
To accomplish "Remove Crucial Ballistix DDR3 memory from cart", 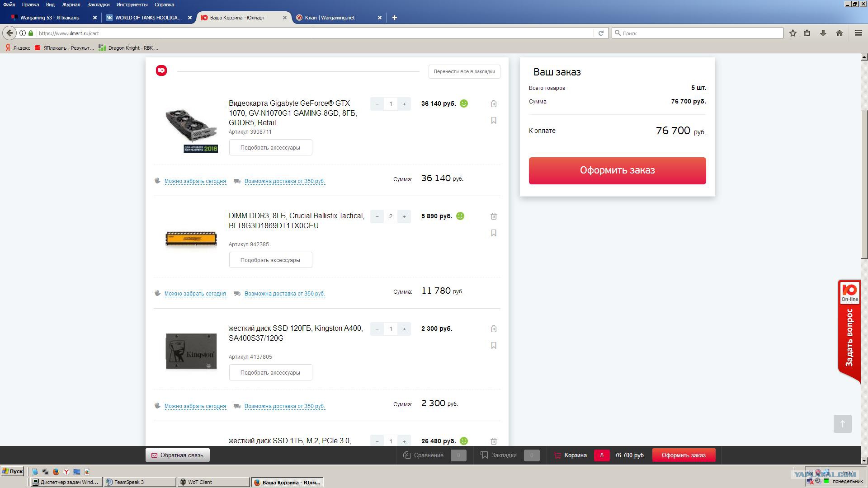I will coord(494,216).
